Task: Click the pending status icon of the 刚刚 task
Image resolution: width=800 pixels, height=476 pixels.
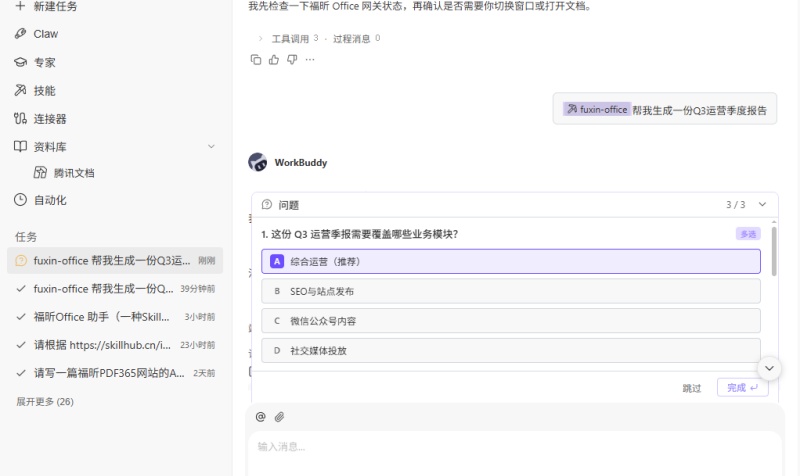Action: [21, 261]
